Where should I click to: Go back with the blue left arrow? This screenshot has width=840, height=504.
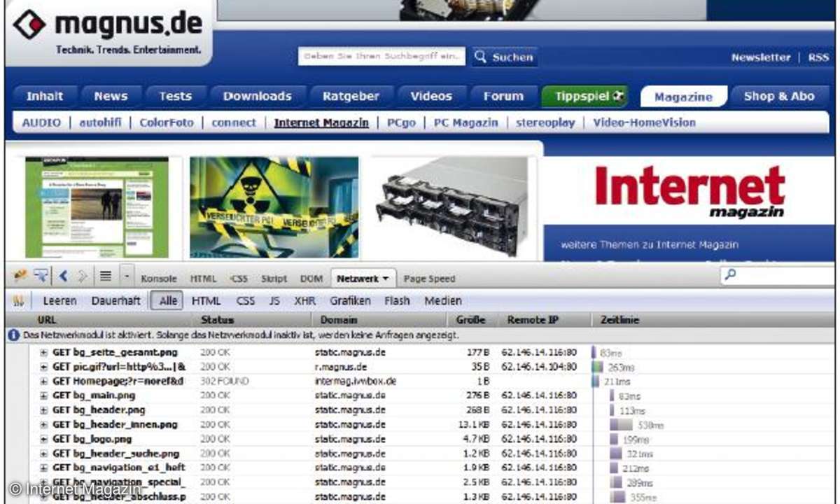click(63, 276)
